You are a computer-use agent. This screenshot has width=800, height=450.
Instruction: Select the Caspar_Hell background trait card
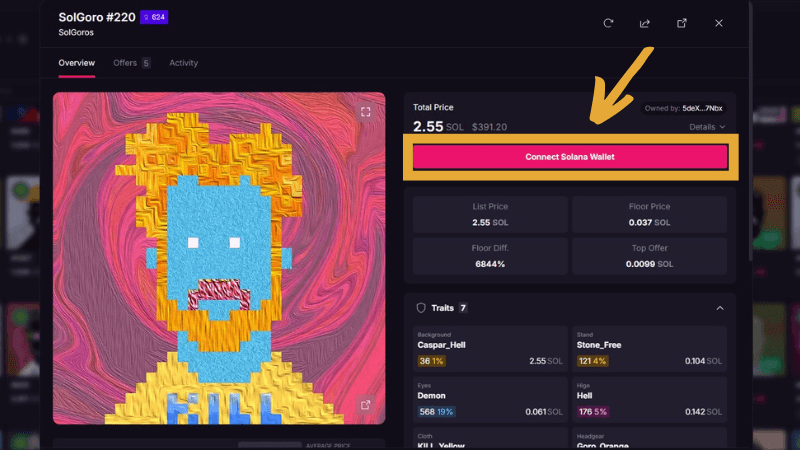(x=490, y=349)
